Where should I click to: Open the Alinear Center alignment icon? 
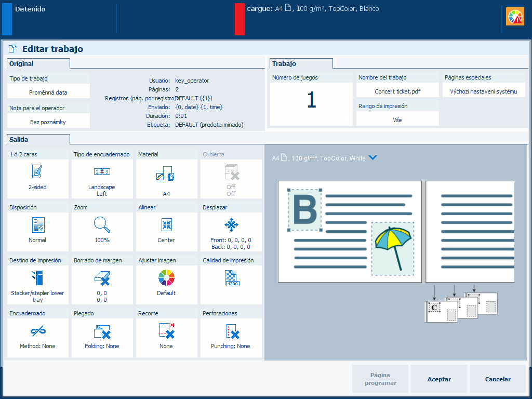[167, 224]
